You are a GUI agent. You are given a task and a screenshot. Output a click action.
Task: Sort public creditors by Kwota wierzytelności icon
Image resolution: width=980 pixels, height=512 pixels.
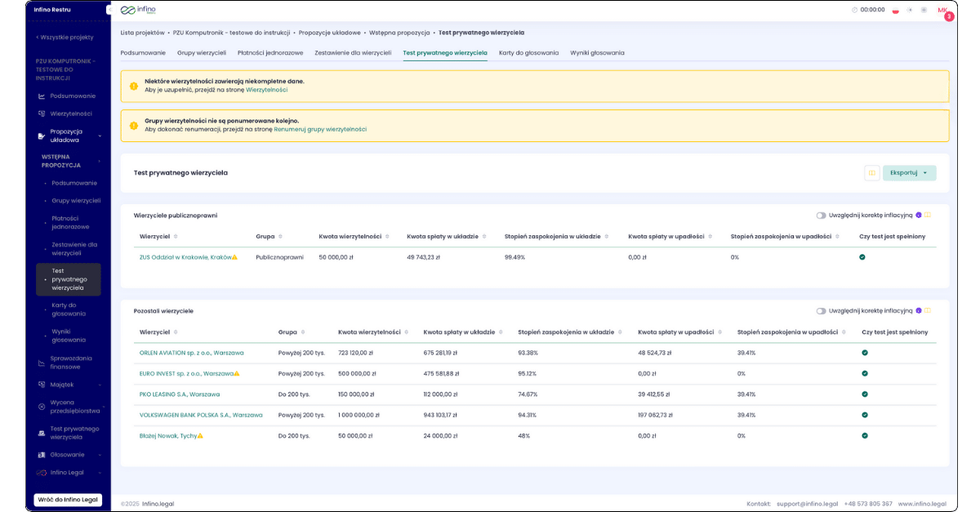[387, 237]
